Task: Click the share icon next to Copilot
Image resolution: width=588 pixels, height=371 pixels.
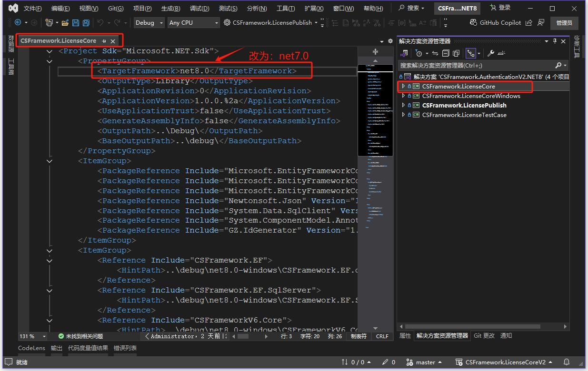Action: [530, 22]
